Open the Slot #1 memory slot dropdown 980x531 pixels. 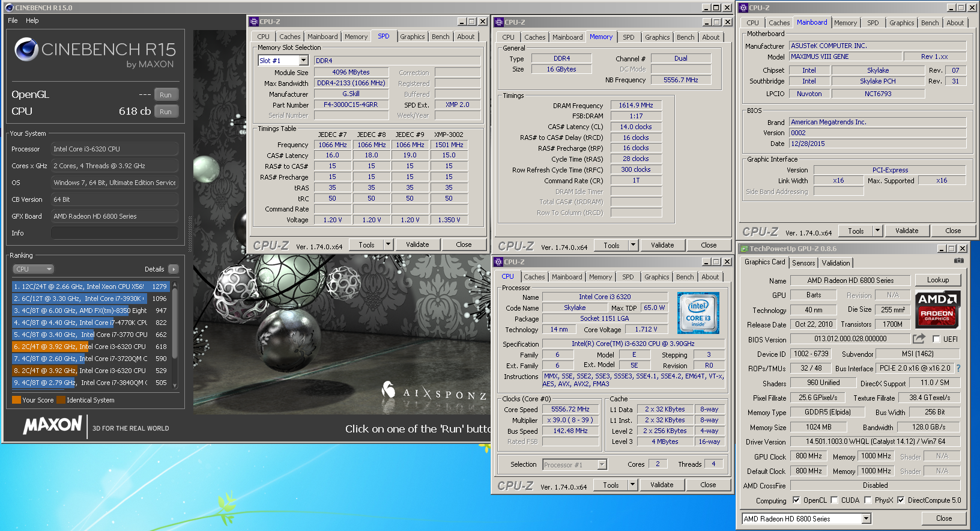303,61
